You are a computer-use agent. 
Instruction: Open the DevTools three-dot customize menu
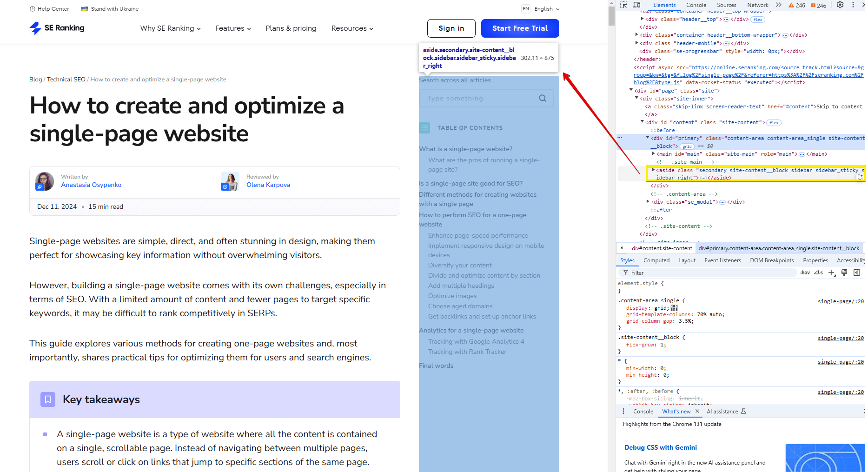tap(853, 5)
